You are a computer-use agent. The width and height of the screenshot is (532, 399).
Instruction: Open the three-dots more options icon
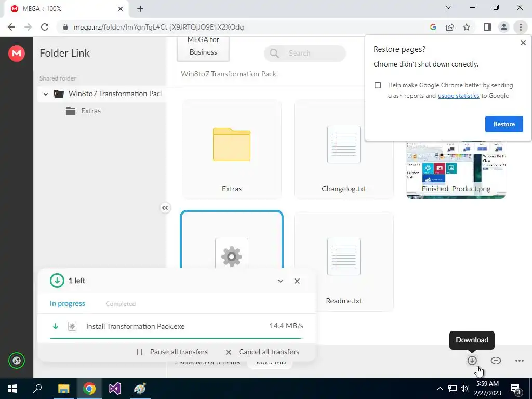coord(519,361)
